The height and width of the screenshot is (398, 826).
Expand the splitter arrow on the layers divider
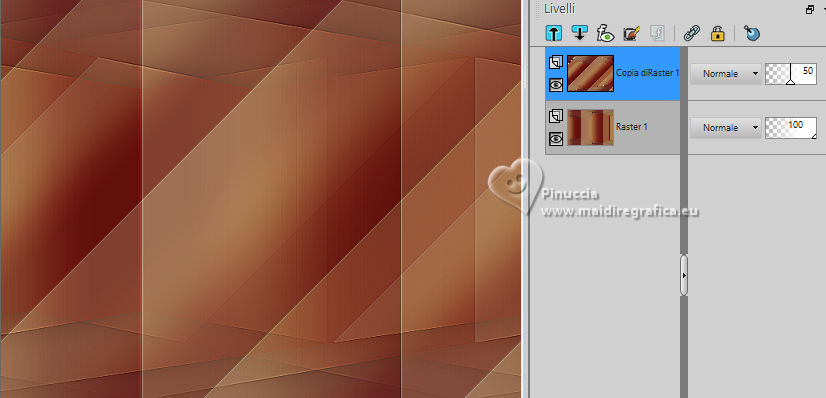pos(684,275)
